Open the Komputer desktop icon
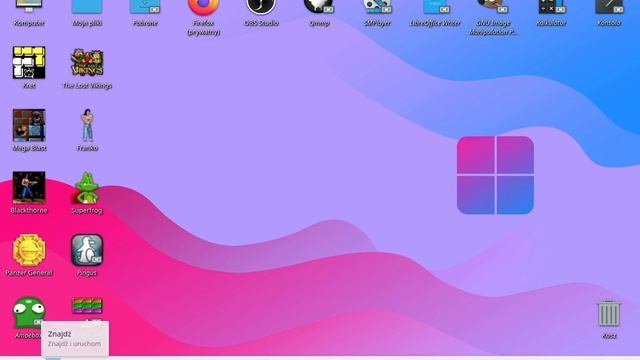 [29, 6]
